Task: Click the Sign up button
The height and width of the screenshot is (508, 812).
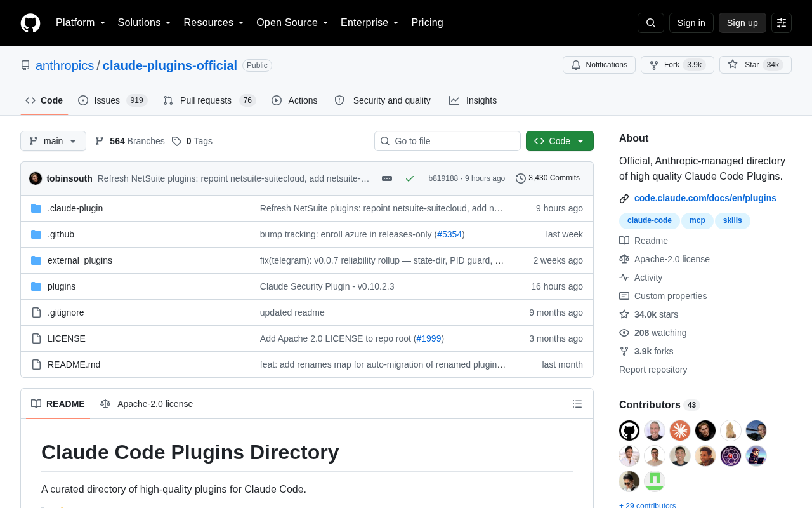Action: [742, 23]
